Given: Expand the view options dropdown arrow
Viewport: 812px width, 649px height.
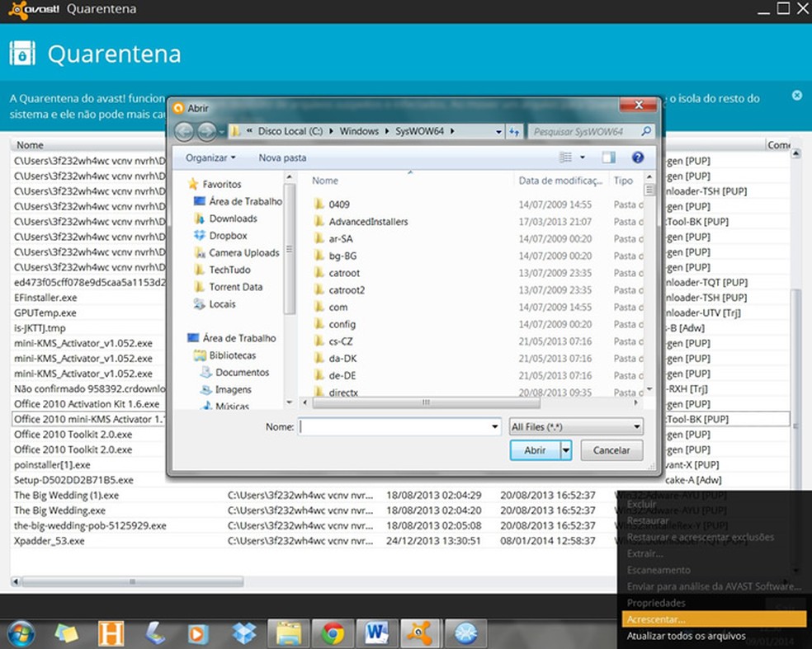Looking at the screenshot, I should (x=583, y=158).
